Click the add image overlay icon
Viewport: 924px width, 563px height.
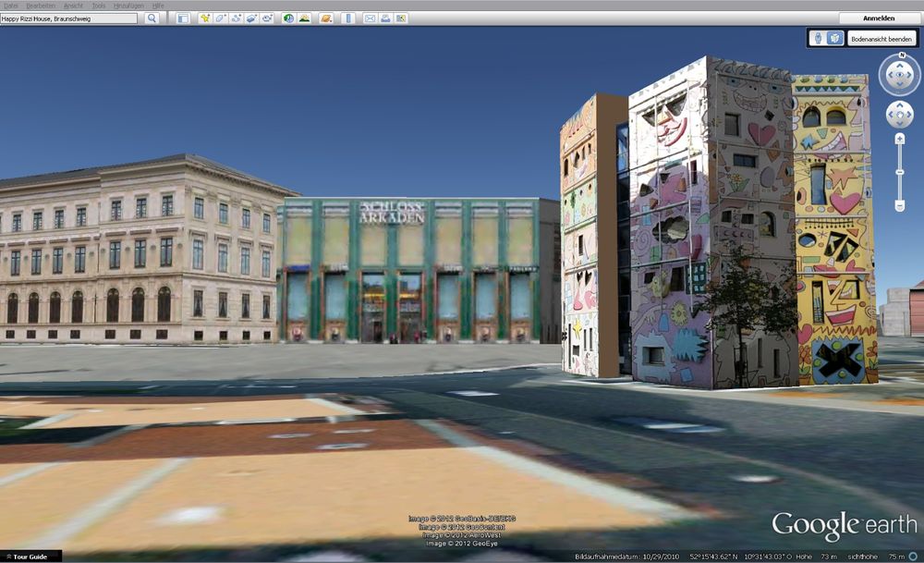click(251, 18)
